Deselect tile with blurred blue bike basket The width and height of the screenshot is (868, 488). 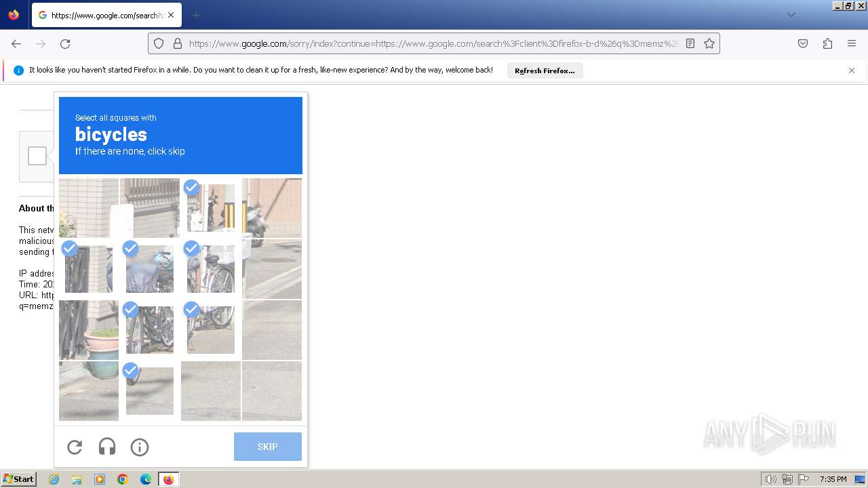click(150, 269)
